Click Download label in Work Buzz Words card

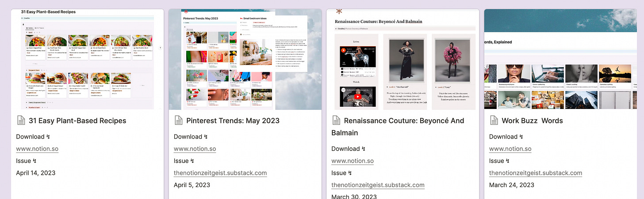(x=506, y=137)
